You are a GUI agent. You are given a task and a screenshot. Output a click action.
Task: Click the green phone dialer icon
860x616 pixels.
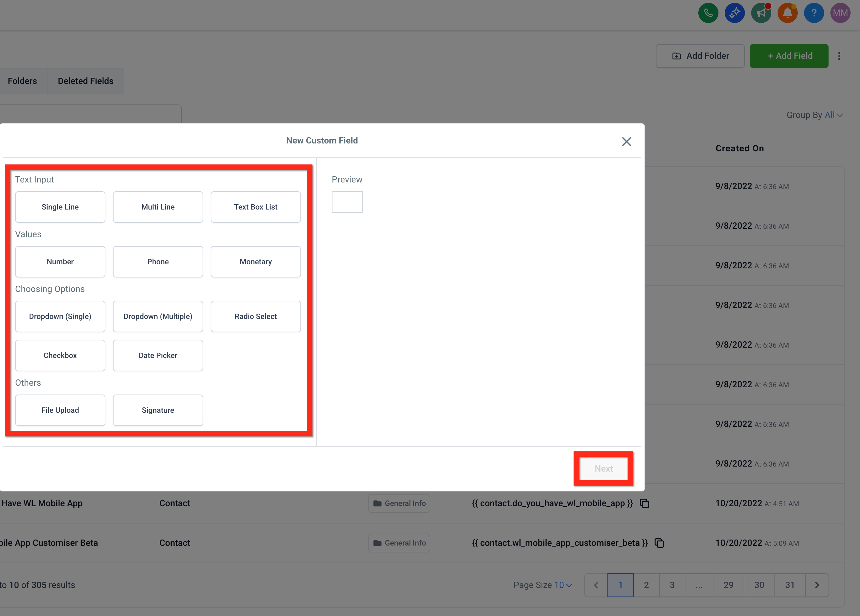(708, 13)
